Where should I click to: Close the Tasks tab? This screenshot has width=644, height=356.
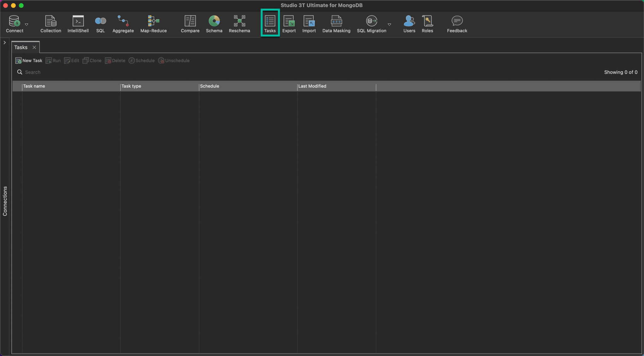coord(35,47)
